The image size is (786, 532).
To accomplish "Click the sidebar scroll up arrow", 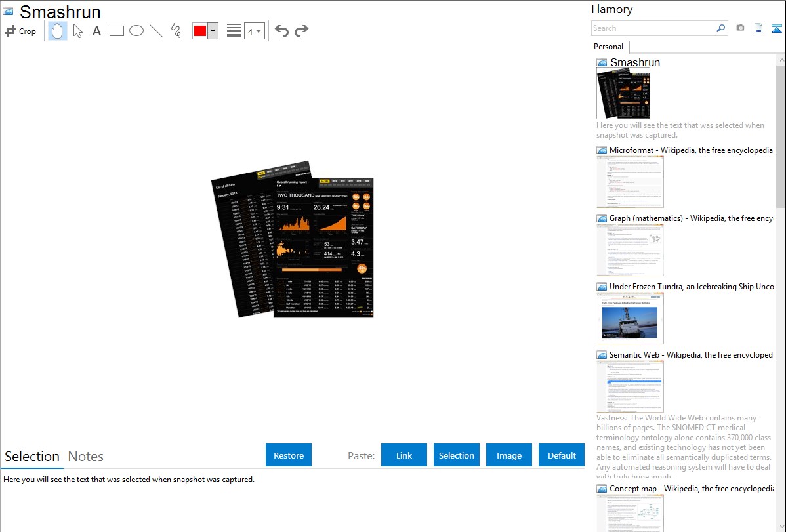I will tap(781, 60).
